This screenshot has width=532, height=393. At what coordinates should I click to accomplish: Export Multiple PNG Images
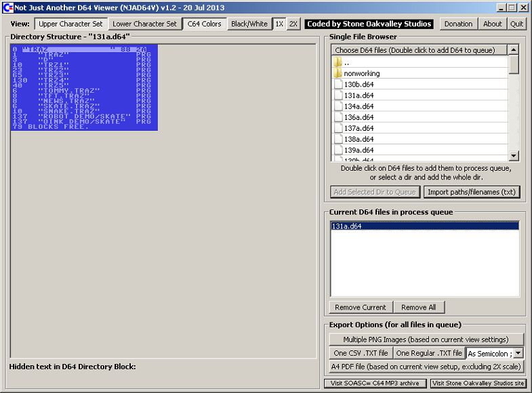[x=427, y=339]
